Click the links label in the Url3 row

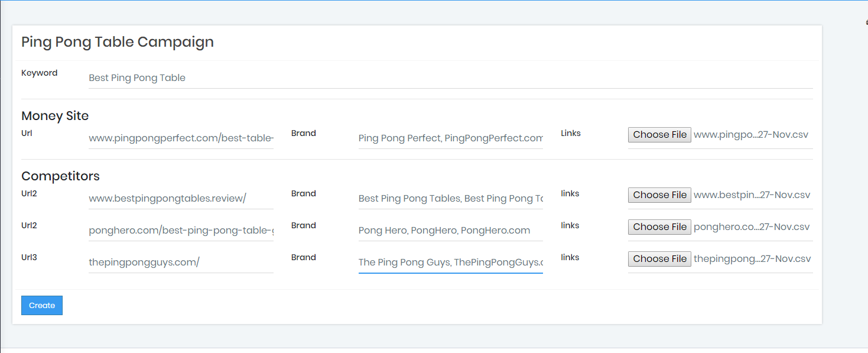pyautogui.click(x=570, y=258)
